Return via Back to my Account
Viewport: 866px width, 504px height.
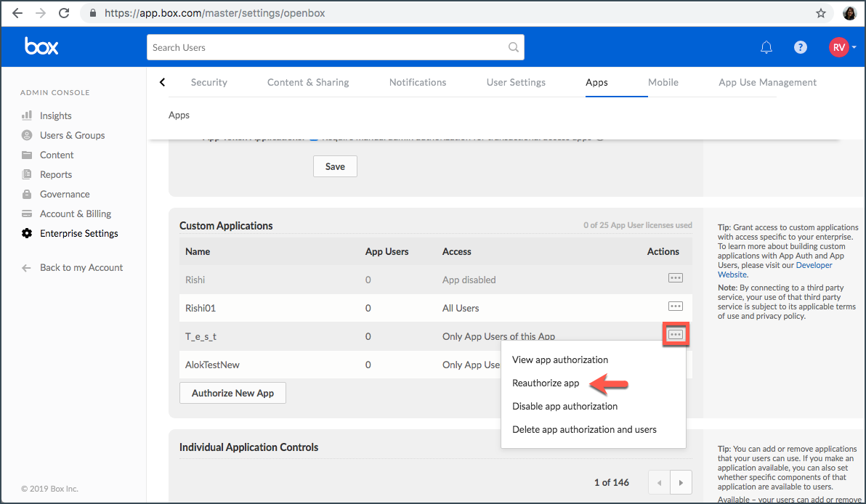pyautogui.click(x=81, y=268)
